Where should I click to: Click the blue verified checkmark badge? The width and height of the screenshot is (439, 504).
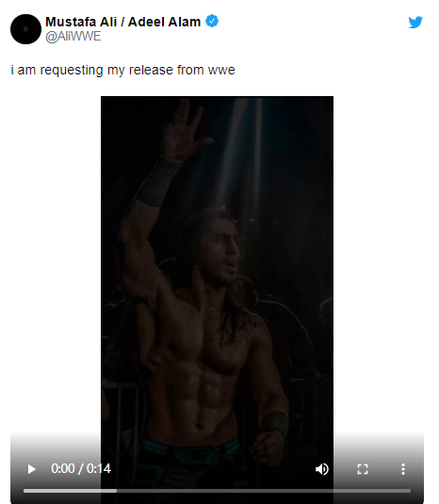(x=212, y=22)
